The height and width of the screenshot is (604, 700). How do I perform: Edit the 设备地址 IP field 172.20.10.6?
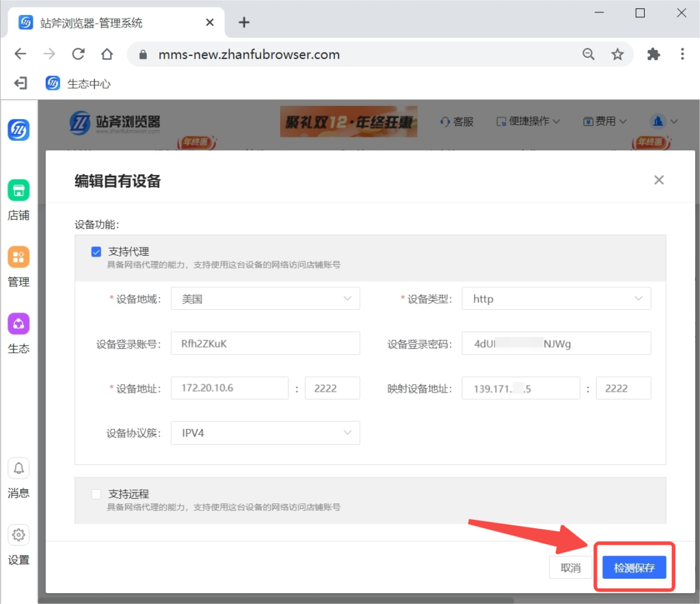click(230, 388)
